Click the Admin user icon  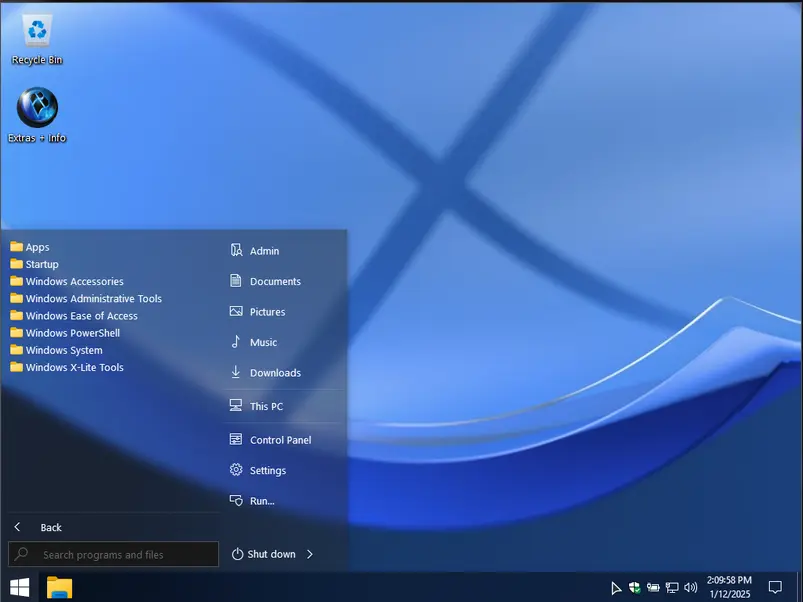click(236, 250)
